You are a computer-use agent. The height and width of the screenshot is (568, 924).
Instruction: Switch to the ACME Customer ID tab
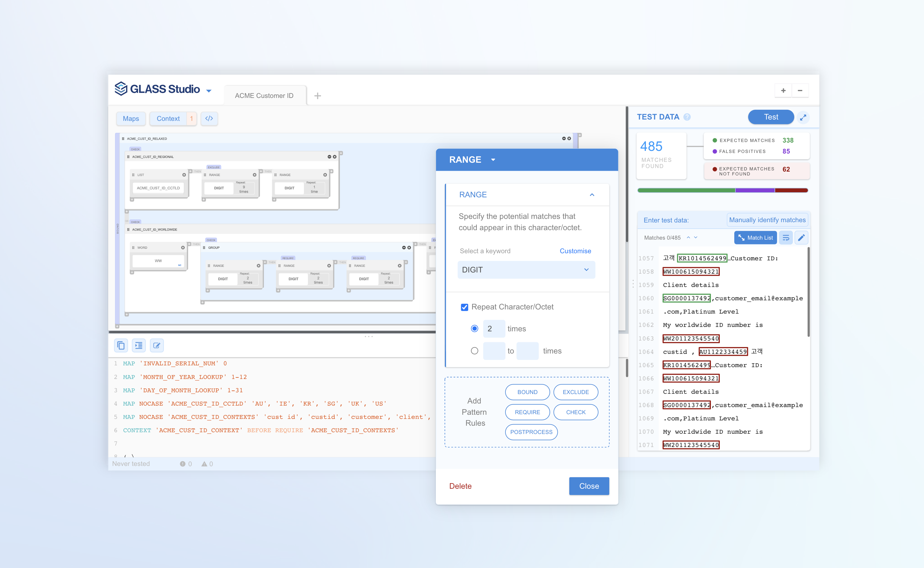coord(264,96)
